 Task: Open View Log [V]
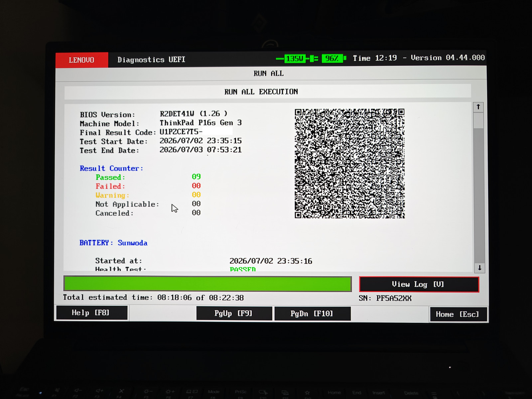coord(419,285)
